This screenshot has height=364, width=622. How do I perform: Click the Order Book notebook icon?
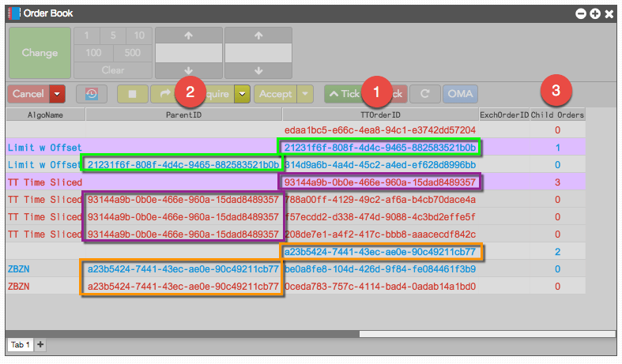tap(14, 13)
